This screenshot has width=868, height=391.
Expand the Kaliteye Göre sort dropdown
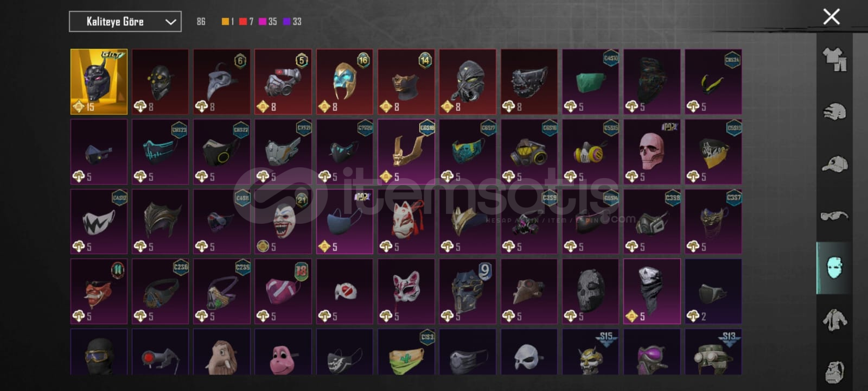coord(125,22)
